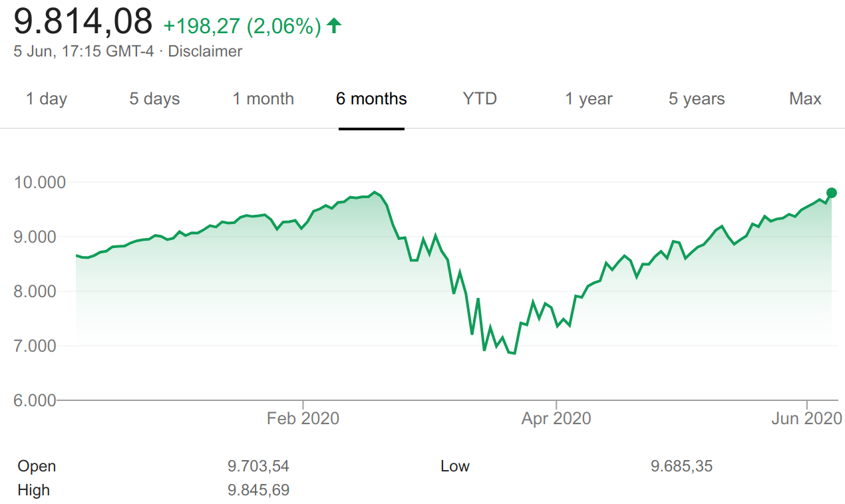Click the green endpoint dot on chart

click(x=831, y=193)
